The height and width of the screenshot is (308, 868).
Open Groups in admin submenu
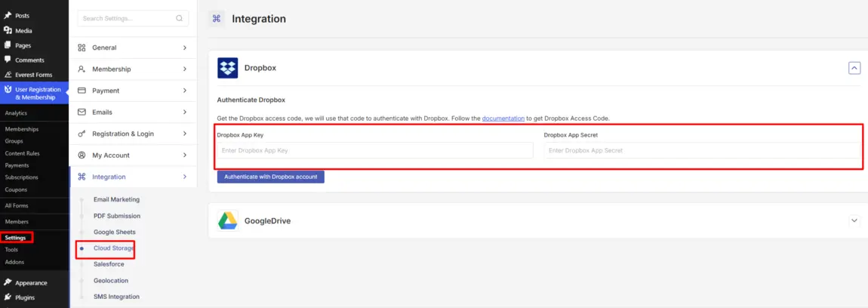pyautogui.click(x=14, y=141)
